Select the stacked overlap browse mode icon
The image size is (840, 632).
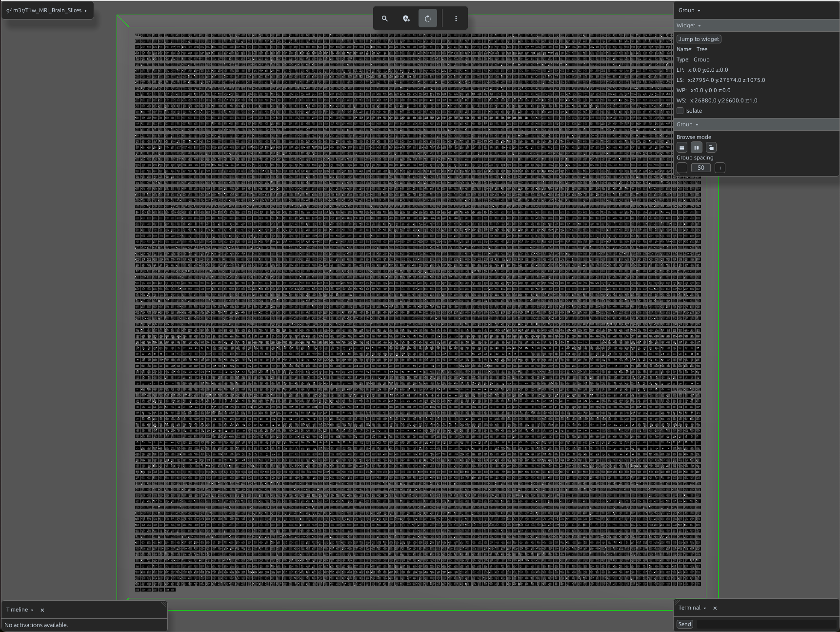click(x=711, y=147)
